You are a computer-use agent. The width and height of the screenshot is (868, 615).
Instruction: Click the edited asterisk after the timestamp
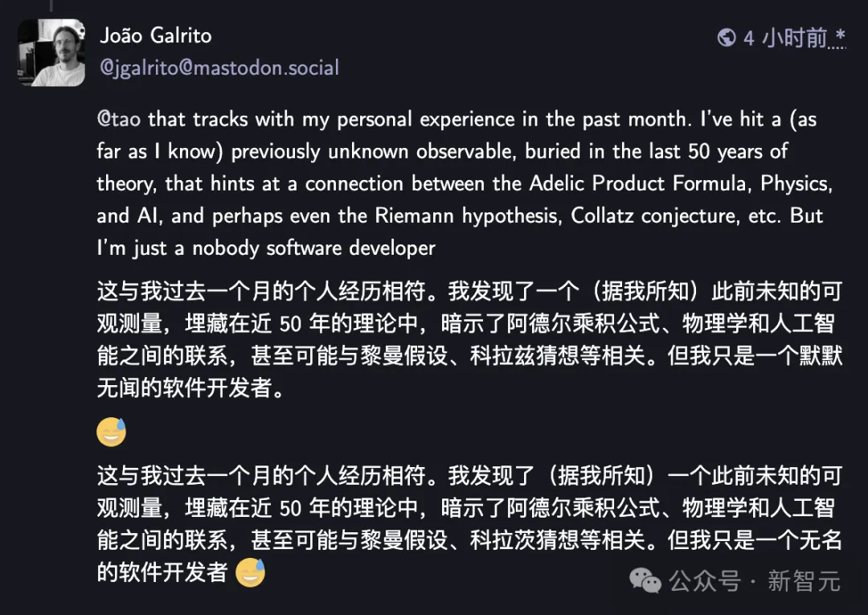coord(840,37)
